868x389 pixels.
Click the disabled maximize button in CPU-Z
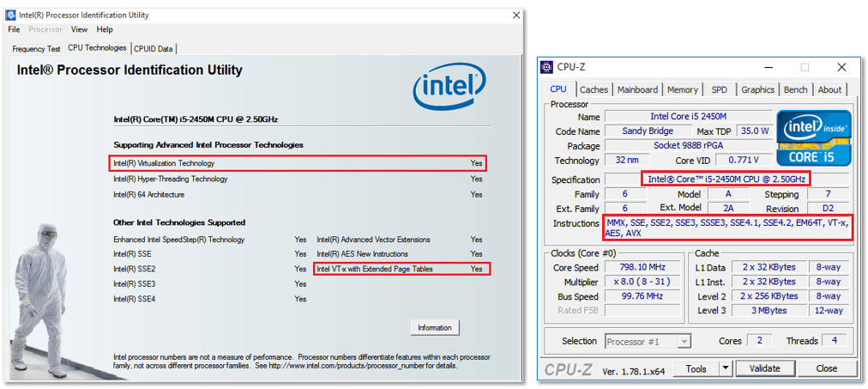pos(805,67)
